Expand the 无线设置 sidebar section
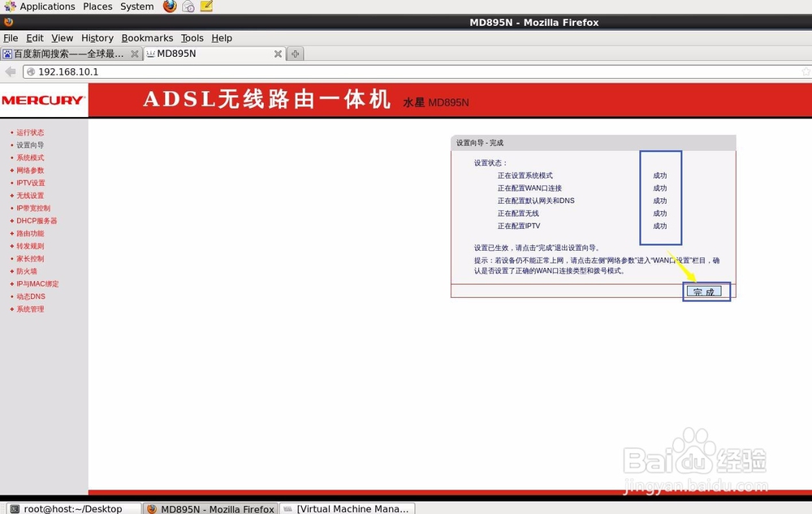The image size is (812, 514). 30,195
